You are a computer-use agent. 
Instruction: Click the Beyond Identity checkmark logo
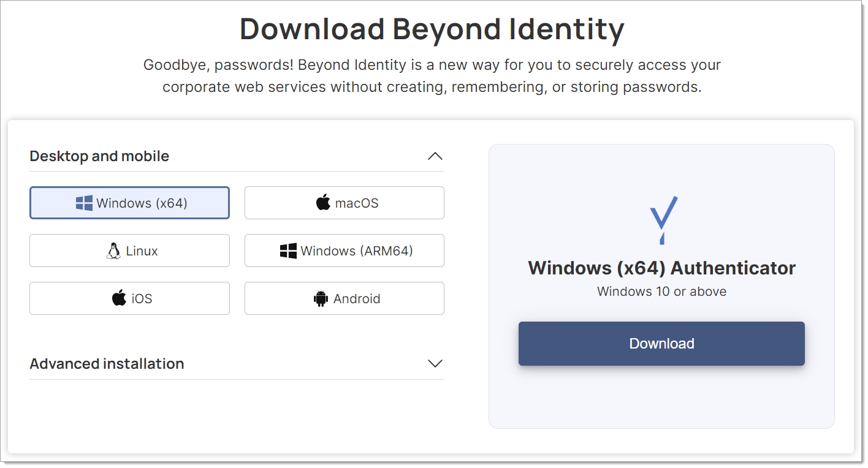coord(662,219)
